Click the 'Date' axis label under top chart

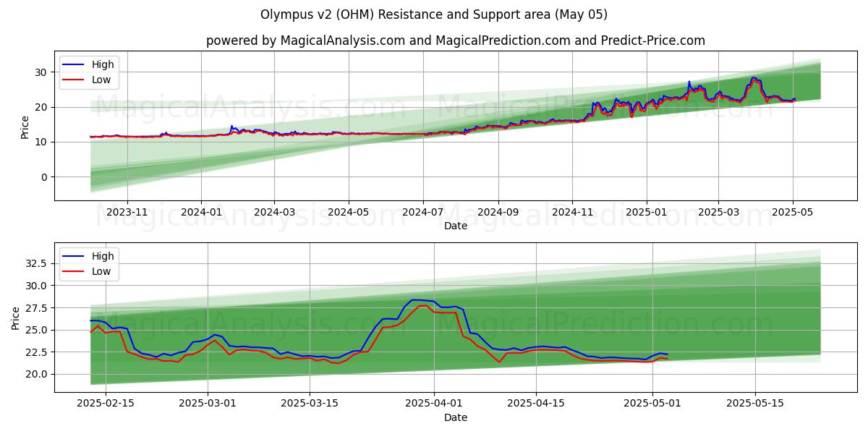(456, 226)
